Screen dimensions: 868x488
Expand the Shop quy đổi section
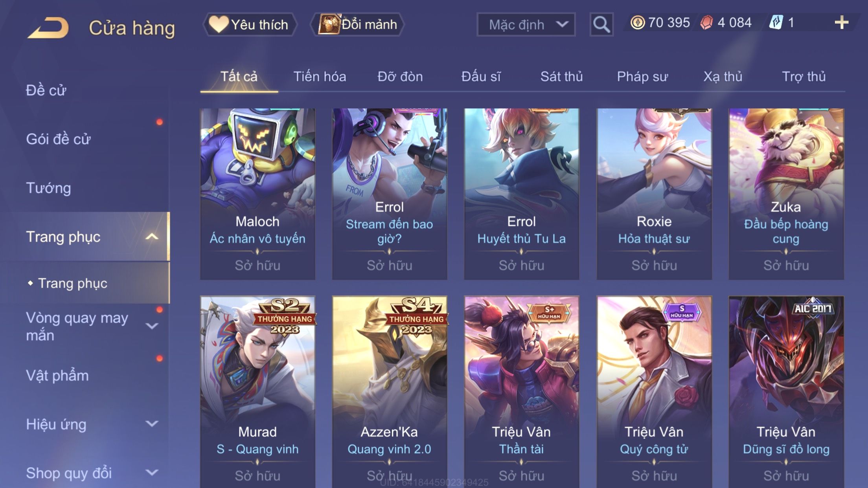[152, 473]
